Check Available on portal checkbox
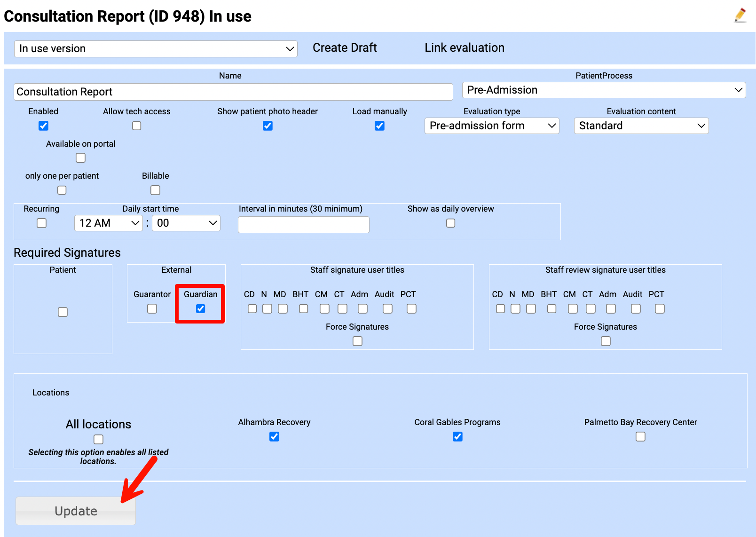 pyautogui.click(x=80, y=158)
